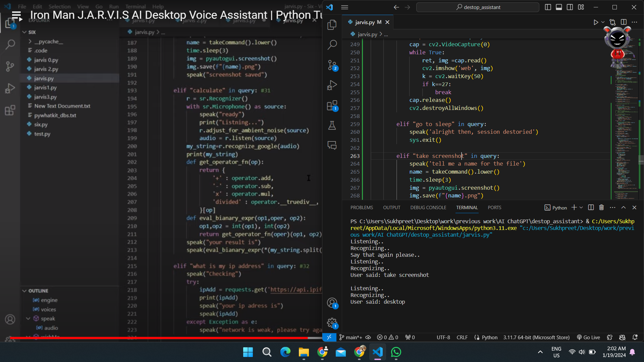This screenshot has height=362, width=644.
Task: Open the YouTube playlist menu icon in the video
Action: point(17,16)
